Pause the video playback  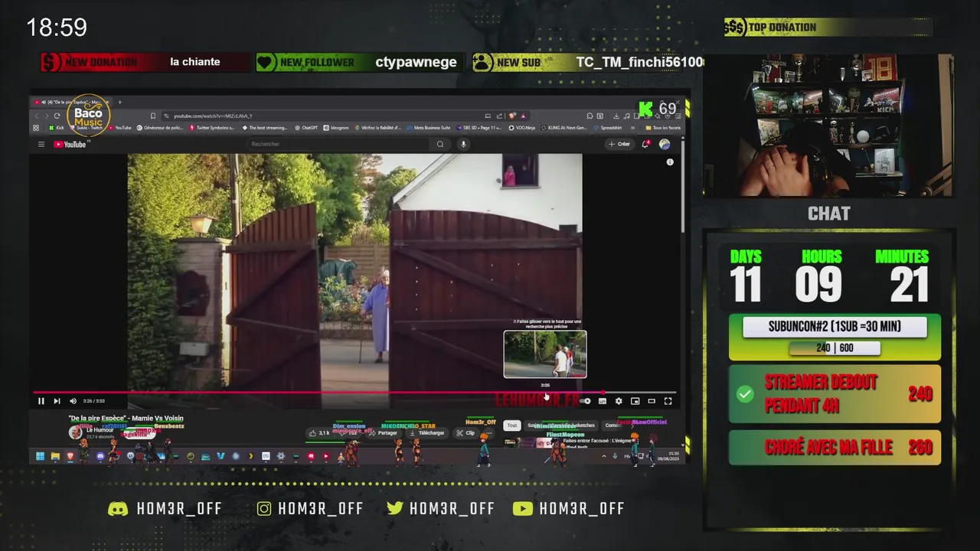(41, 401)
